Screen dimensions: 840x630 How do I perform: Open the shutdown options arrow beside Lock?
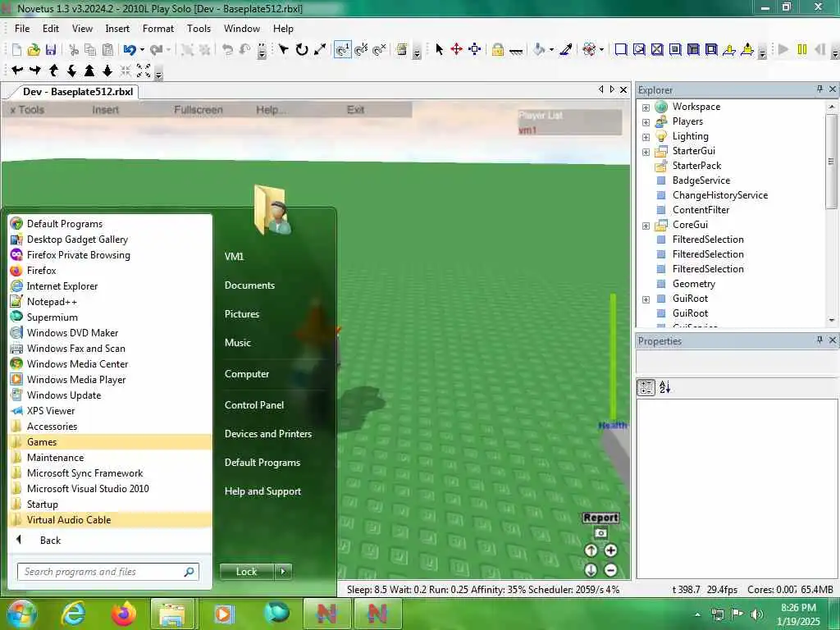tap(283, 572)
